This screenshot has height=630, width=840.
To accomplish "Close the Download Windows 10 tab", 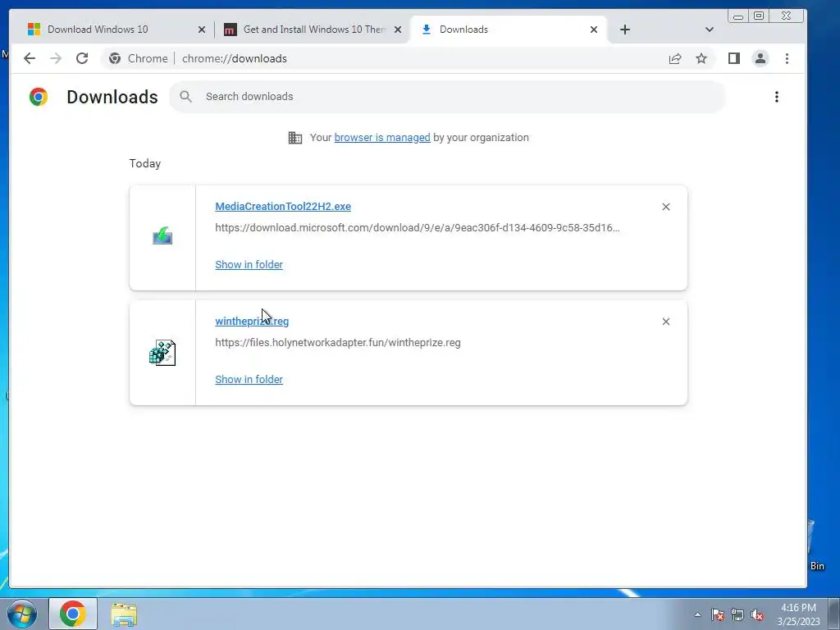I will coord(202,30).
